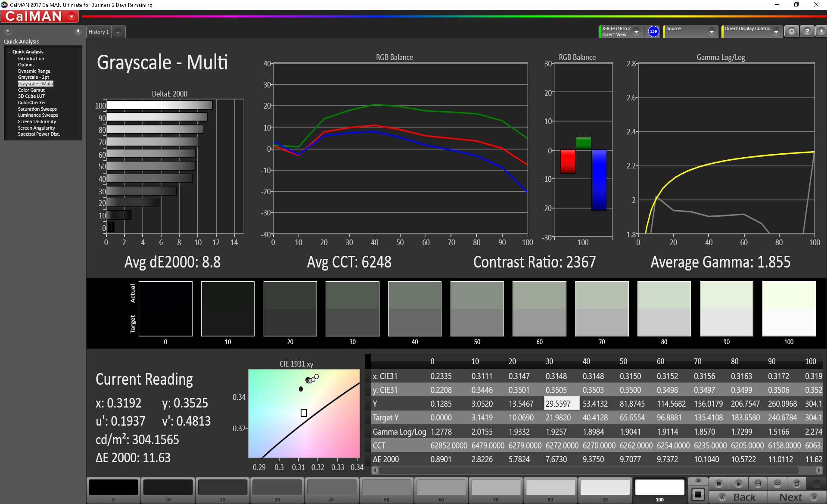Click the Y value cell for 30
The width and height of the screenshot is (827, 504).
(561, 404)
